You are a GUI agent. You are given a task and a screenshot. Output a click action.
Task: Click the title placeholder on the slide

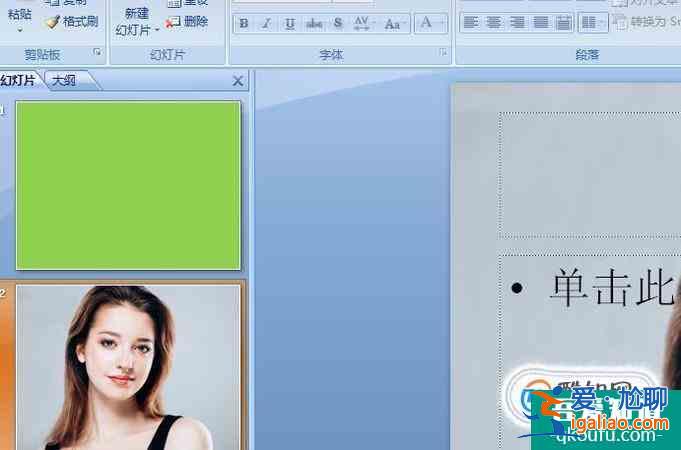590,175
